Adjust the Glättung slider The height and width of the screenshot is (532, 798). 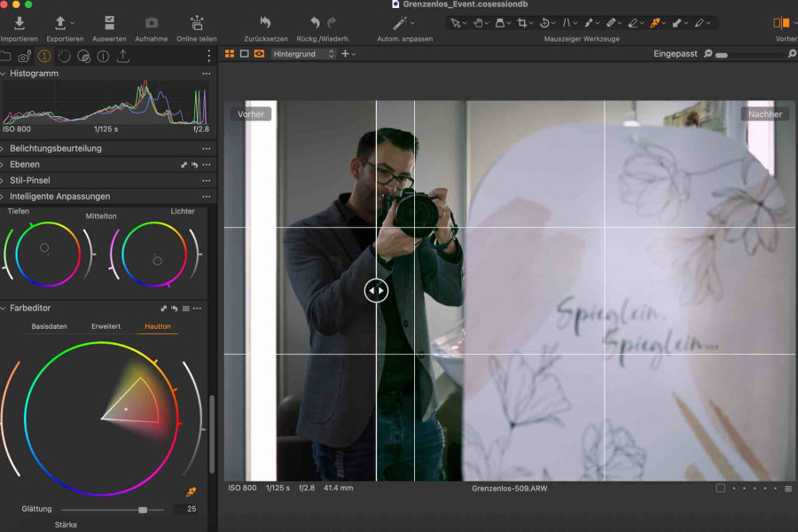pyautogui.click(x=145, y=509)
